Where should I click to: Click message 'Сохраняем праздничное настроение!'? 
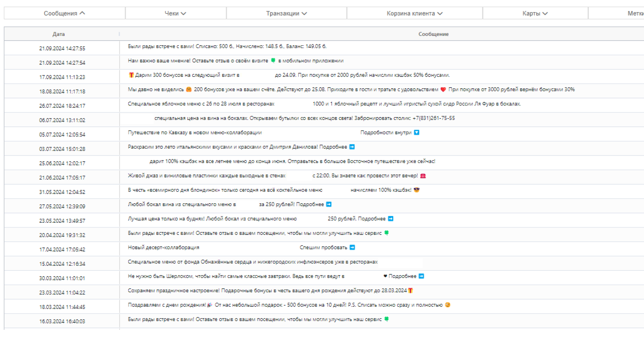pyautogui.click(x=270, y=291)
